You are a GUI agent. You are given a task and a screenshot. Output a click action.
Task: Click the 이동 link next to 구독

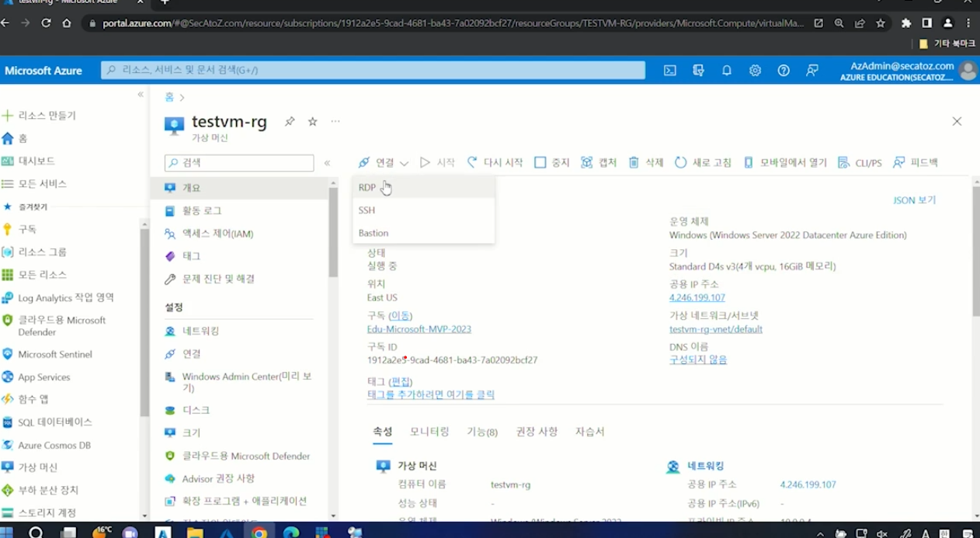tap(401, 316)
